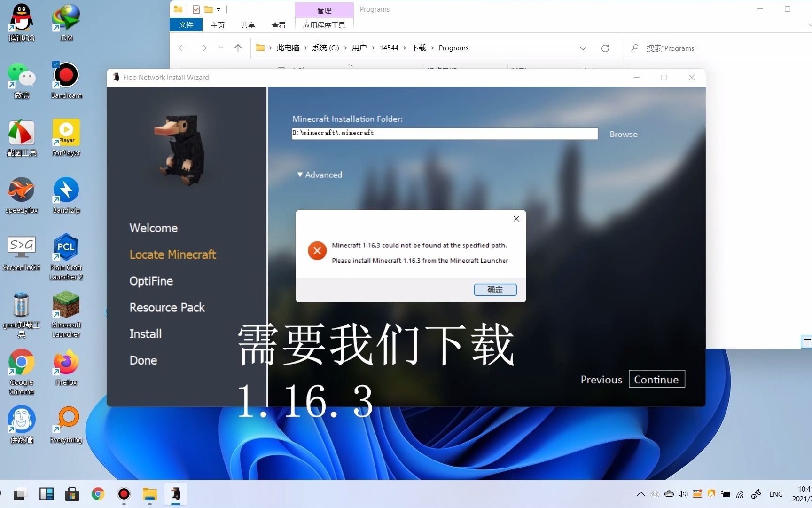Open volume control in system tray
Viewport: 812px width, 508px height.
[682, 494]
